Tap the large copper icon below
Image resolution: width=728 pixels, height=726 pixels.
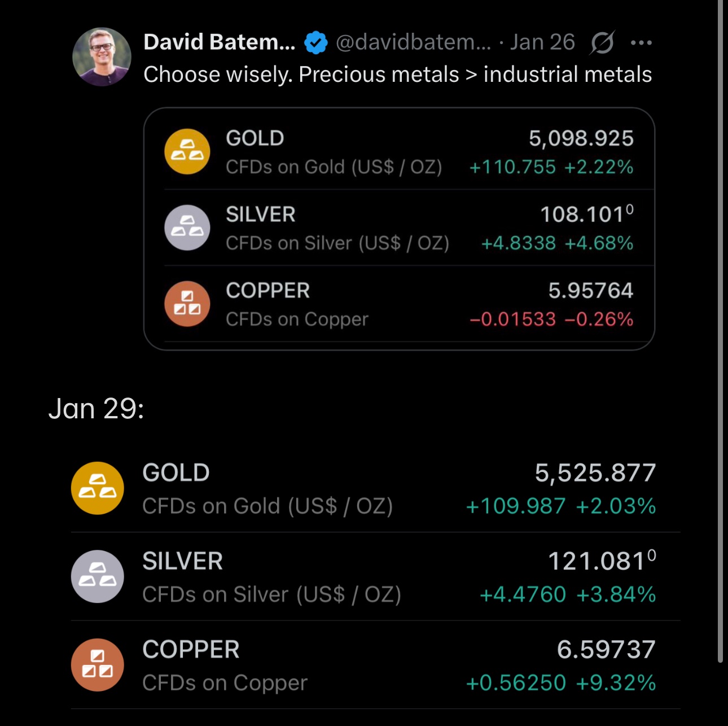coord(98,665)
